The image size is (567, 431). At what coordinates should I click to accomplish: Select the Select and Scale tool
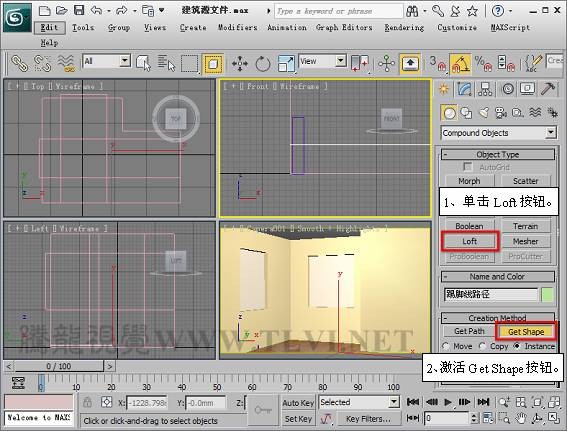[x=286, y=64]
